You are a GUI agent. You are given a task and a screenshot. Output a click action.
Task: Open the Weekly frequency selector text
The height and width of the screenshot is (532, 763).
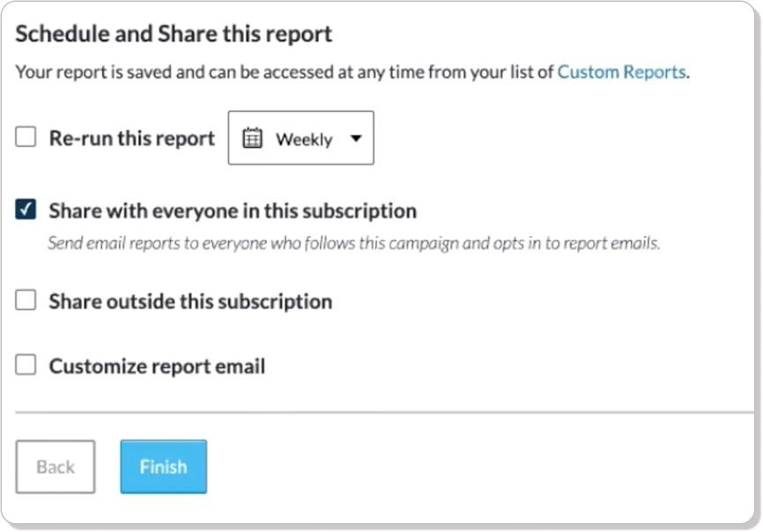[x=304, y=139]
